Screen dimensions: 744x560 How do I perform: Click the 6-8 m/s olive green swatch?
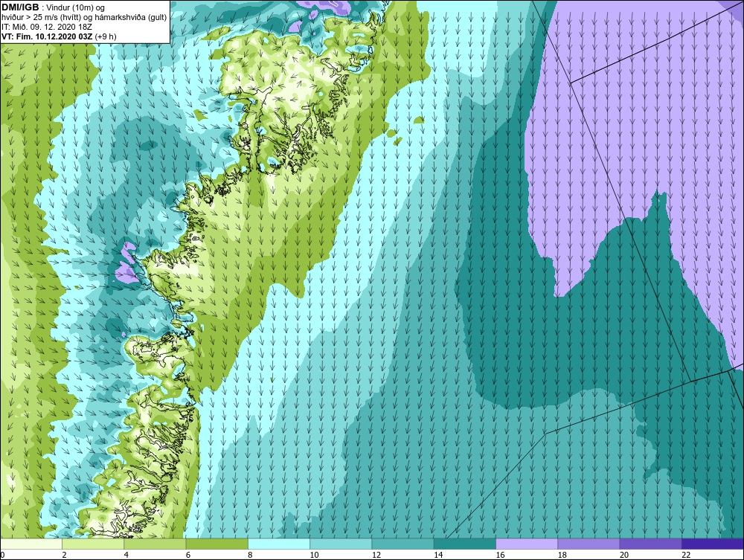click(x=217, y=544)
